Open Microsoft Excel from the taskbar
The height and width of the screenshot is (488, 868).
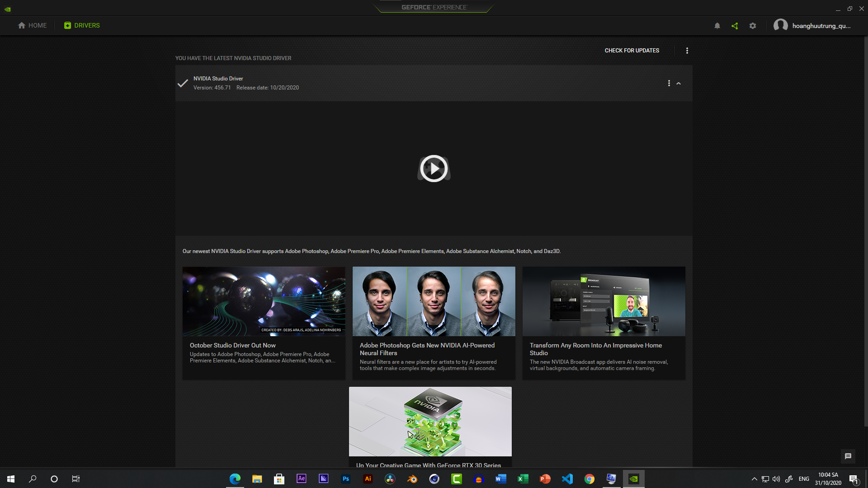tap(523, 479)
